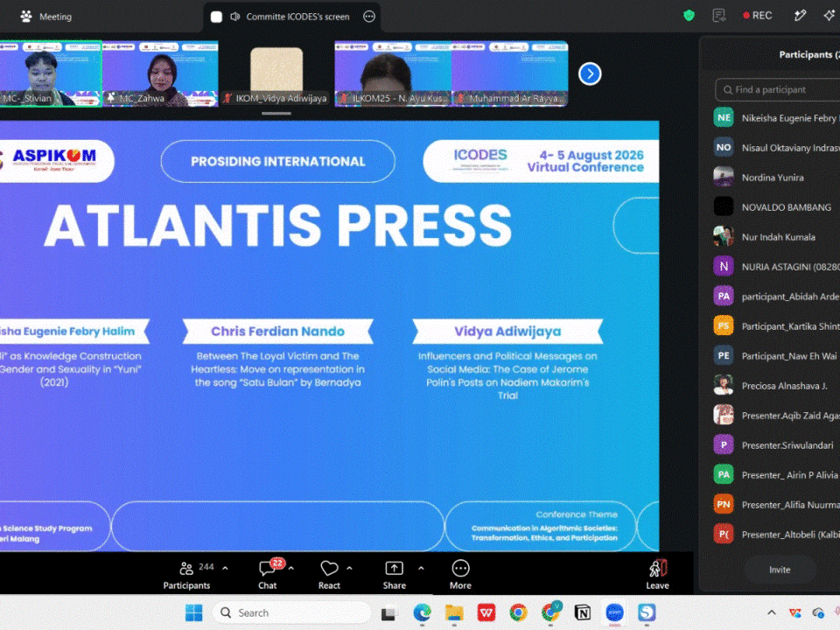Select ILKOM25 - N. Ayu Kus video thumbnail
The height and width of the screenshot is (630, 840).
[x=393, y=73]
